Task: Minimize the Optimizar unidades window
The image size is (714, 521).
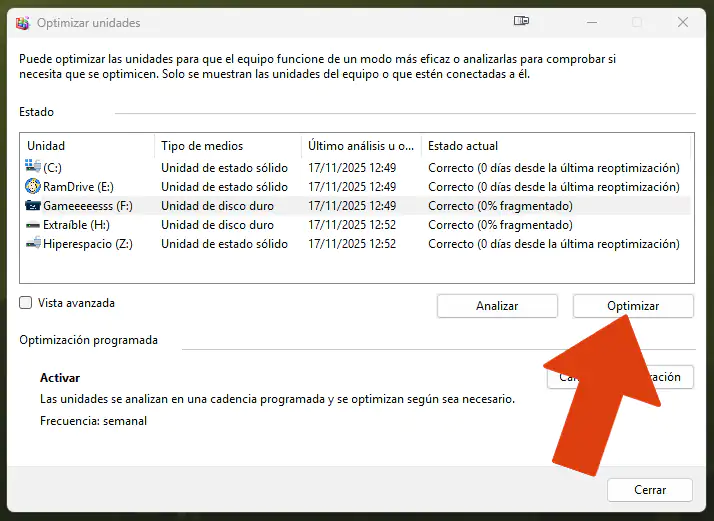Action: pos(592,22)
